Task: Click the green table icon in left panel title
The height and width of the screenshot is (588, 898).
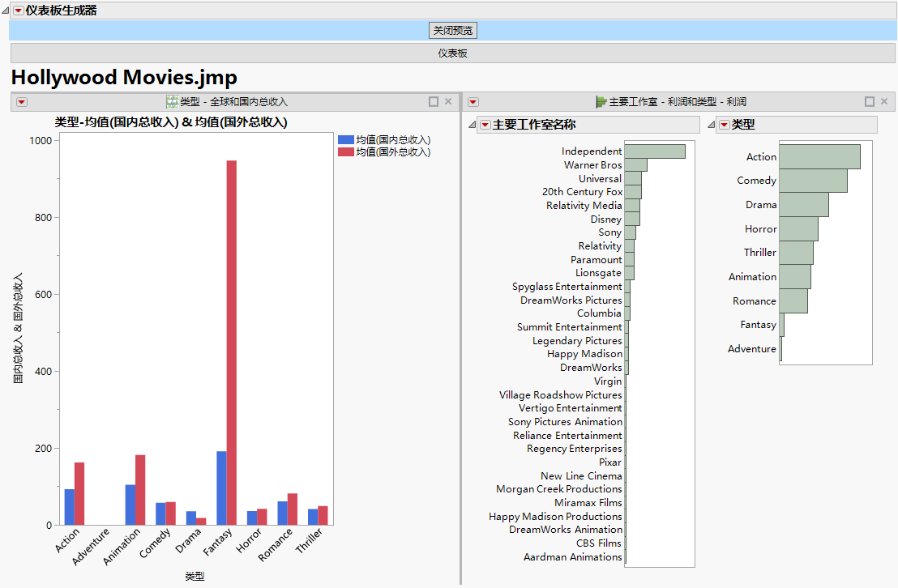Action: tap(171, 101)
